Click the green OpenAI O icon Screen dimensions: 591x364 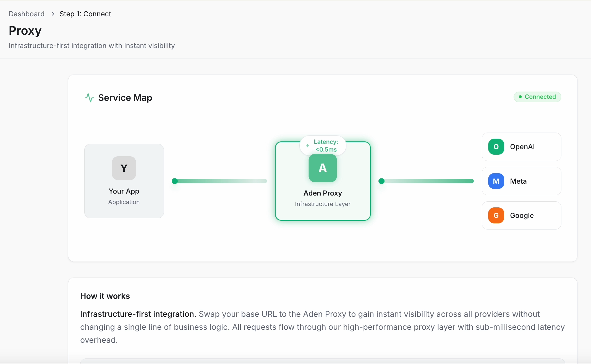coord(496,147)
